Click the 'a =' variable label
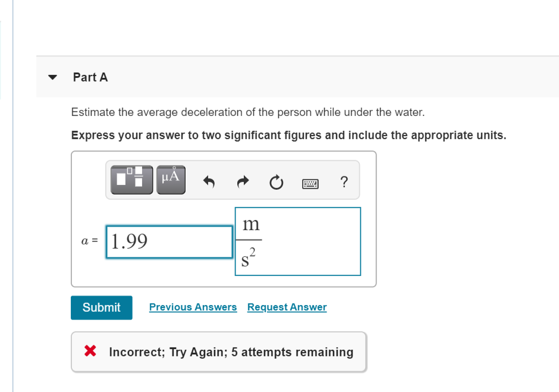This screenshot has width=559, height=392. [89, 242]
